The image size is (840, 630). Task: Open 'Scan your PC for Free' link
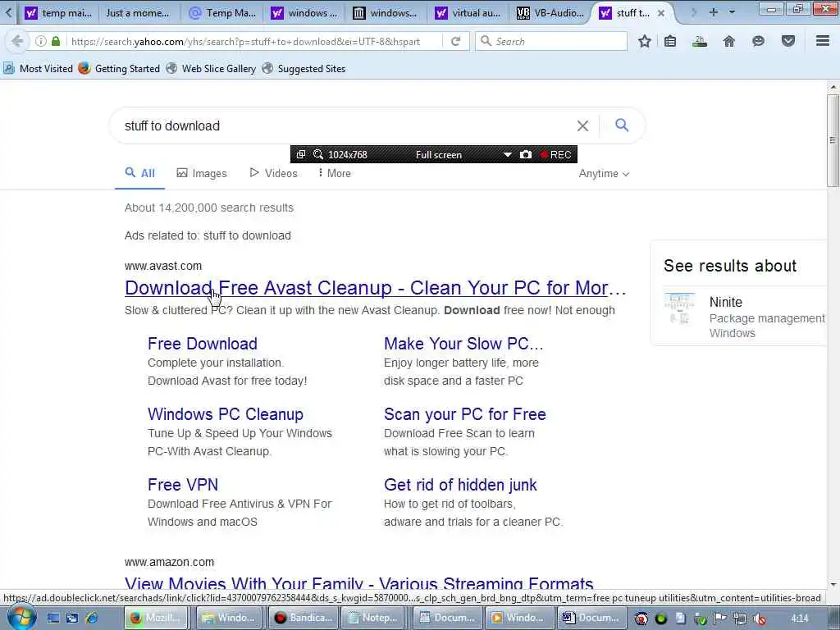pos(465,414)
